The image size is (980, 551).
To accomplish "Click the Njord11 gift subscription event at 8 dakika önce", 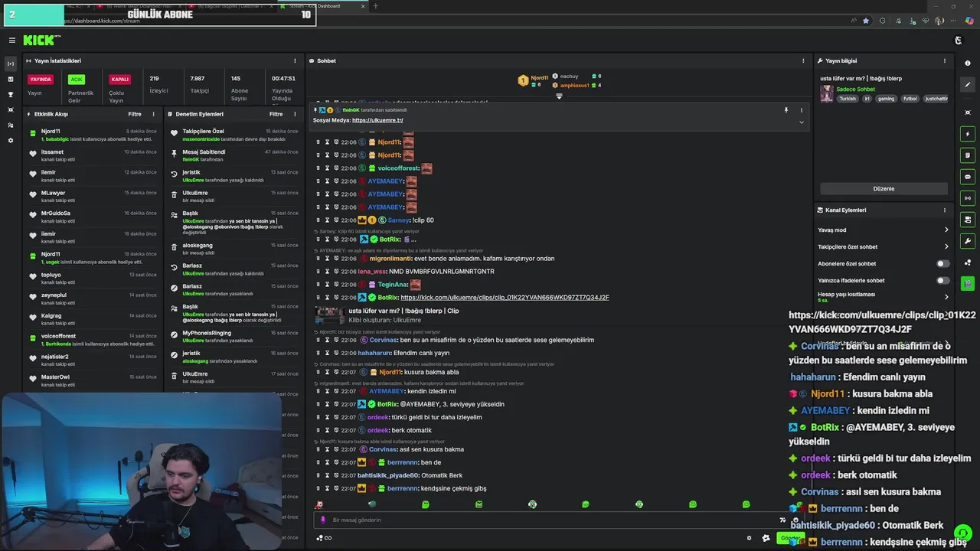I will tap(93, 135).
